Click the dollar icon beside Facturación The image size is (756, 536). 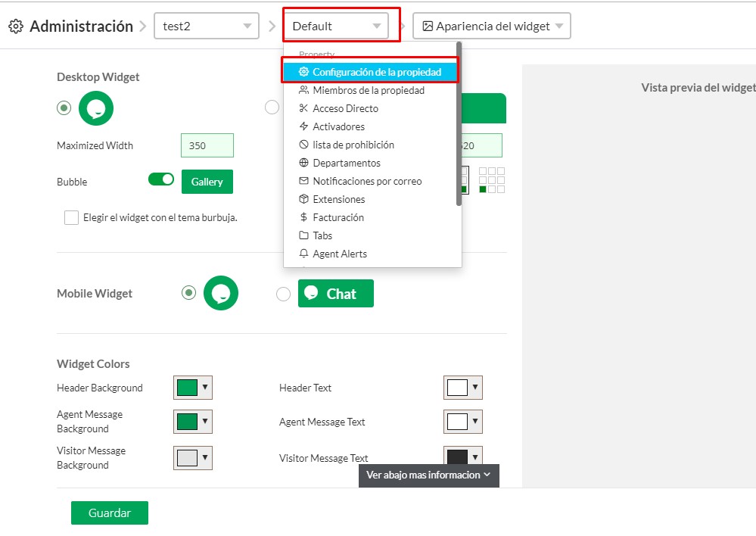coord(304,217)
